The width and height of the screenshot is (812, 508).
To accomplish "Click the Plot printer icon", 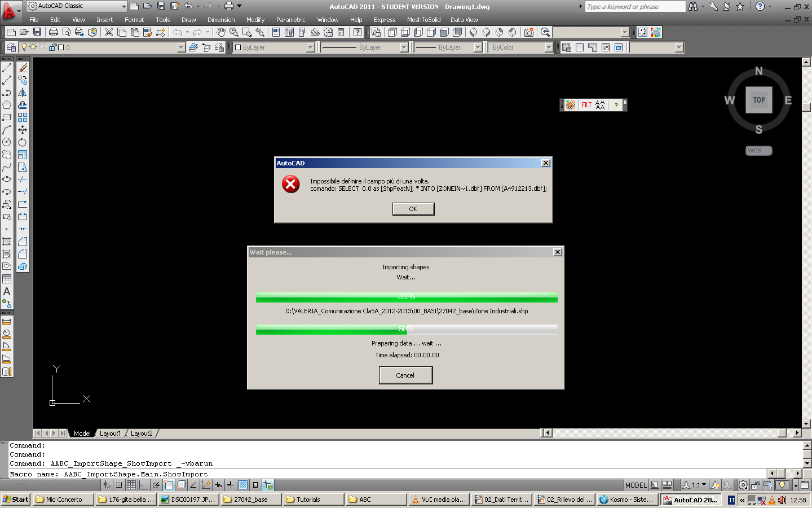I will tap(54, 32).
